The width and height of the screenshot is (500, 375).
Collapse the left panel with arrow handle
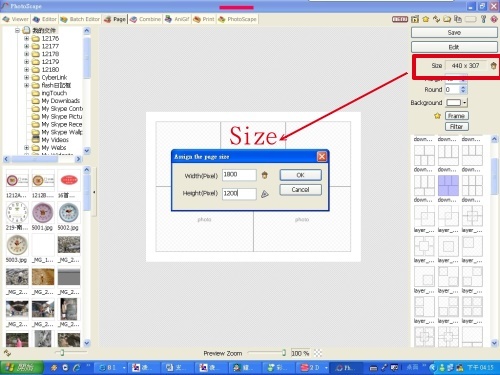click(94, 192)
